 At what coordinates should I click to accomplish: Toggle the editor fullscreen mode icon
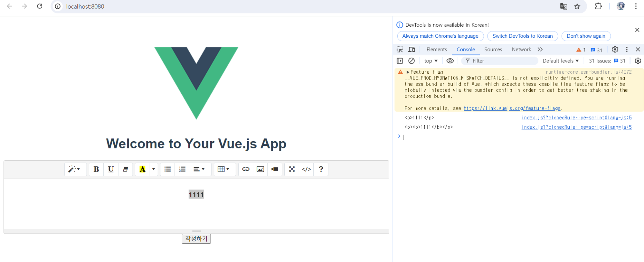click(292, 169)
